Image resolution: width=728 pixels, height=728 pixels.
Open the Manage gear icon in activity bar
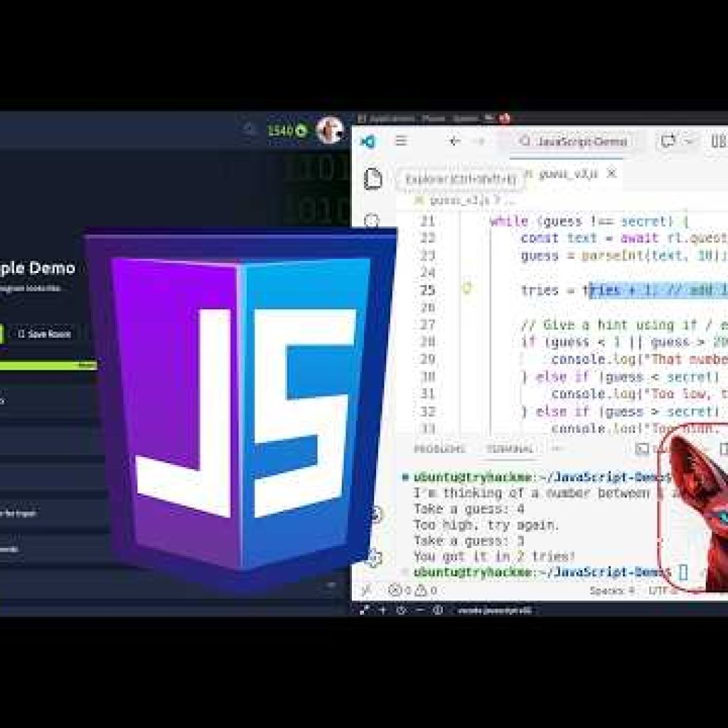click(373, 557)
